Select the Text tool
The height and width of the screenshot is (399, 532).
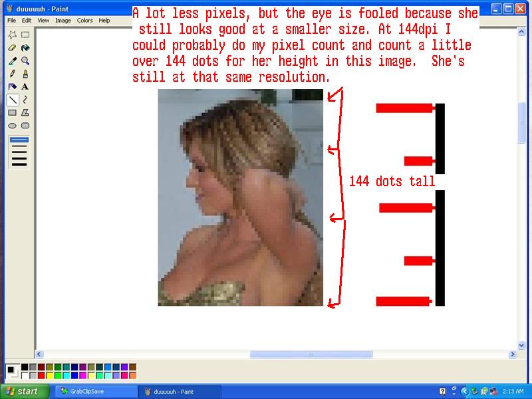(25, 86)
